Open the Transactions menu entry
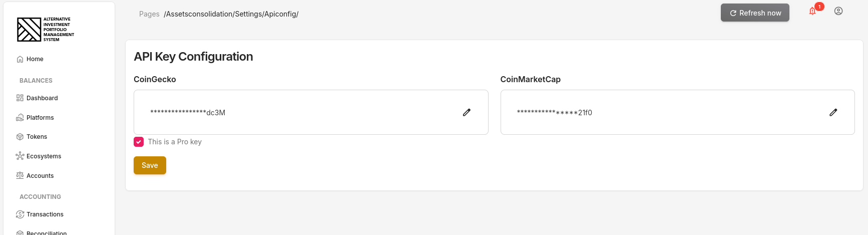Viewport: 868px width, 235px height. 45,214
